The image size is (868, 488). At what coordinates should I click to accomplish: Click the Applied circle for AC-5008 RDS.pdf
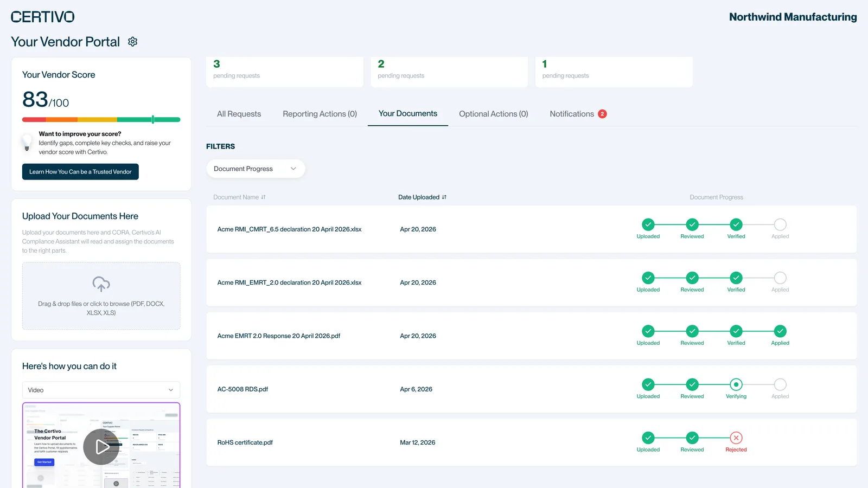780,384
